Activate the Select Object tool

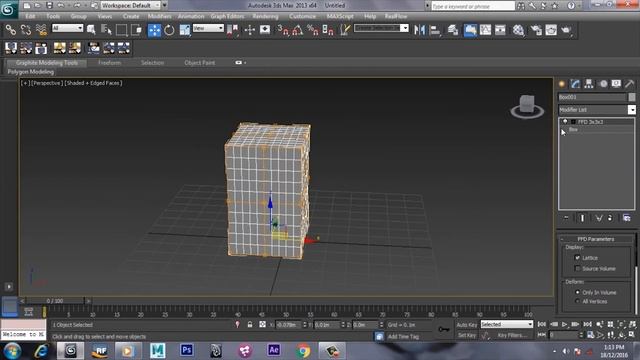click(x=91, y=30)
